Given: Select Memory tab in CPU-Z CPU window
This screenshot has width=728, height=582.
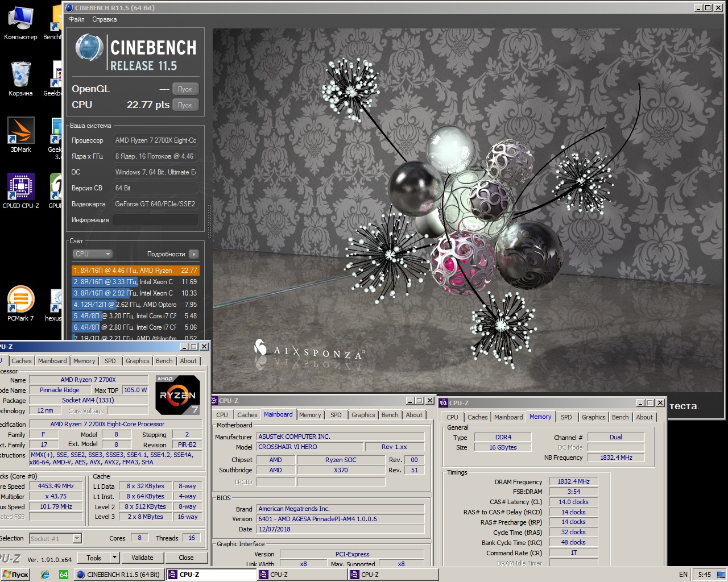Looking at the screenshot, I should (x=84, y=361).
